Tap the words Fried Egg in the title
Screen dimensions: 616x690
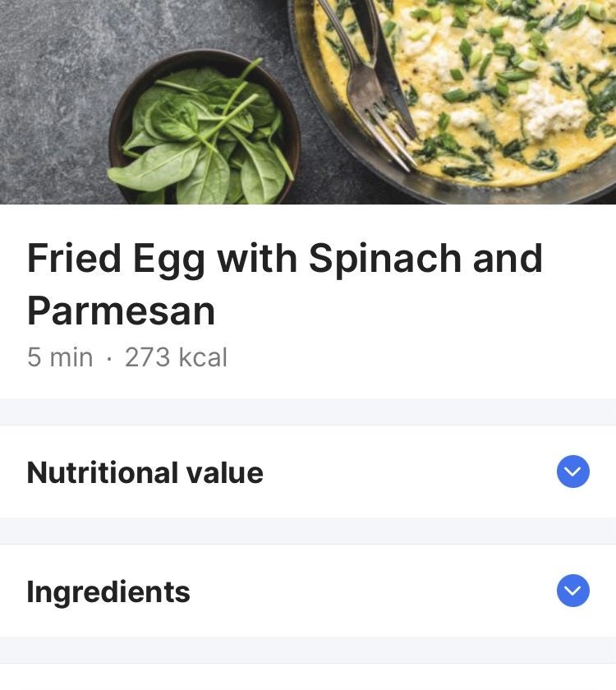(115, 260)
